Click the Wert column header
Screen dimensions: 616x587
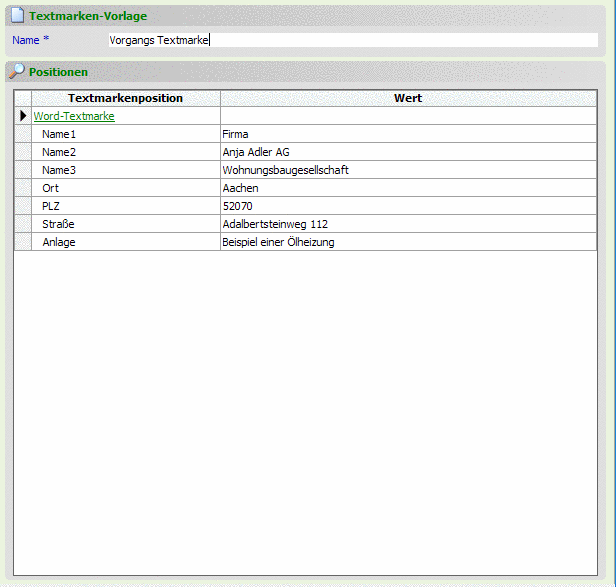(408, 98)
